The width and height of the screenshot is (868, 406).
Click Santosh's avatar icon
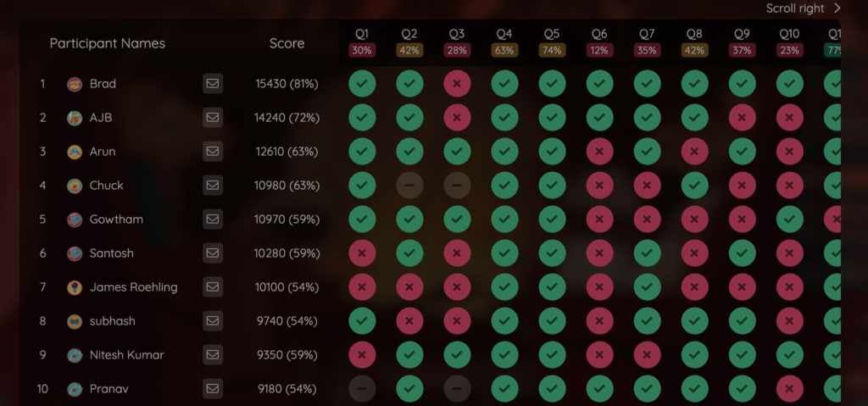(75, 253)
